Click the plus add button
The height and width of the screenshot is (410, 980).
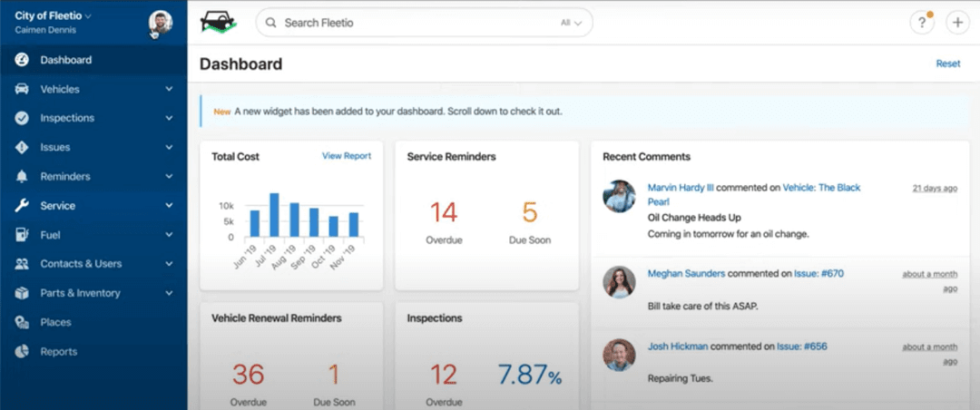957,23
